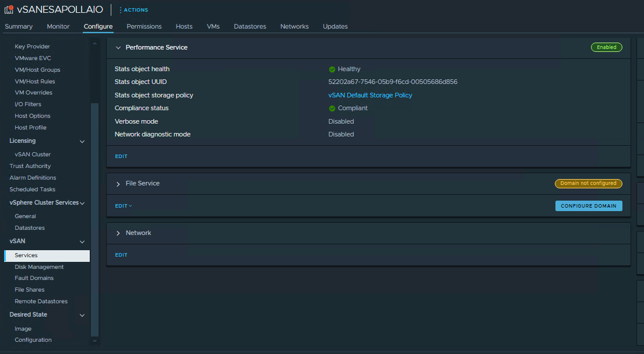Collapse vSphere Cluster Services chevron
Image resolution: width=644 pixels, height=354 pixels.
[x=82, y=203]
